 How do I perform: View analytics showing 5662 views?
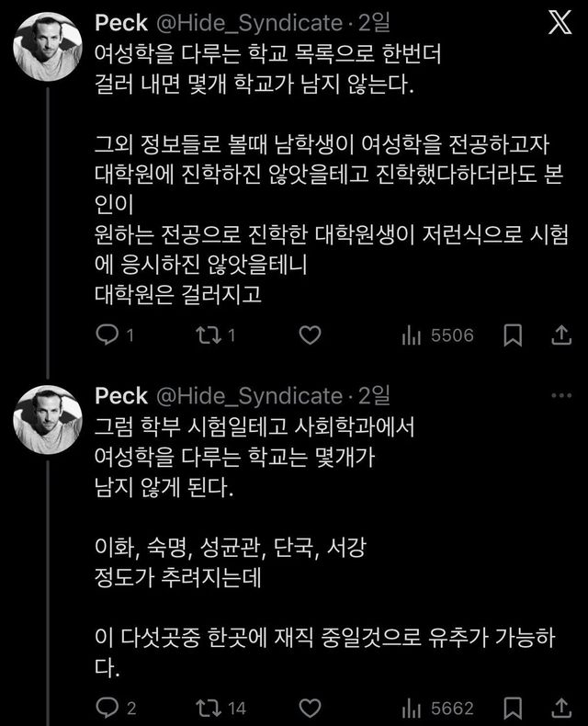411,707
